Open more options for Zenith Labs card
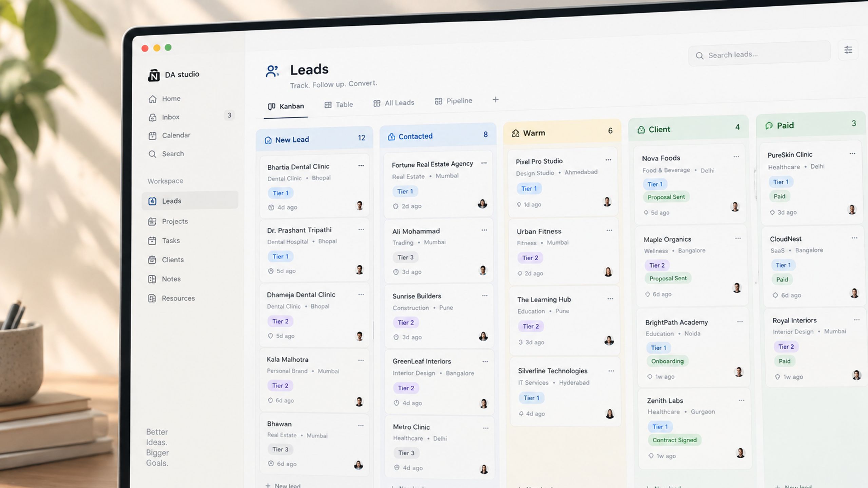Image resolution: width=868 pixels, height=488 pixels. (741, 400)
